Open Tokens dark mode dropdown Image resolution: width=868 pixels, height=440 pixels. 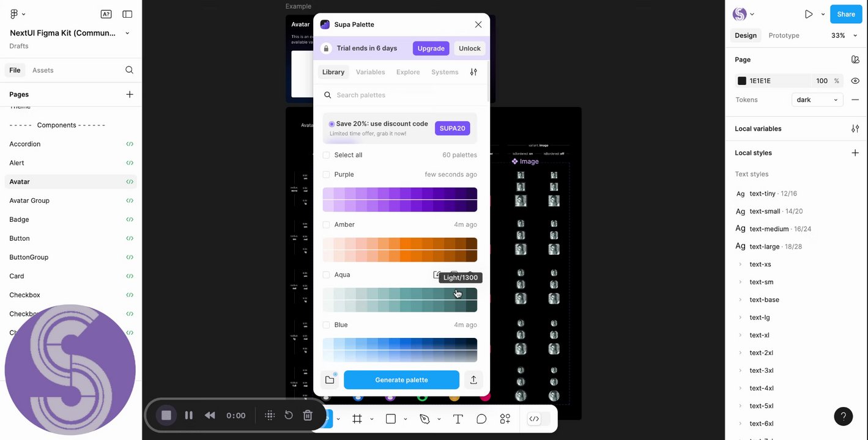817,100
